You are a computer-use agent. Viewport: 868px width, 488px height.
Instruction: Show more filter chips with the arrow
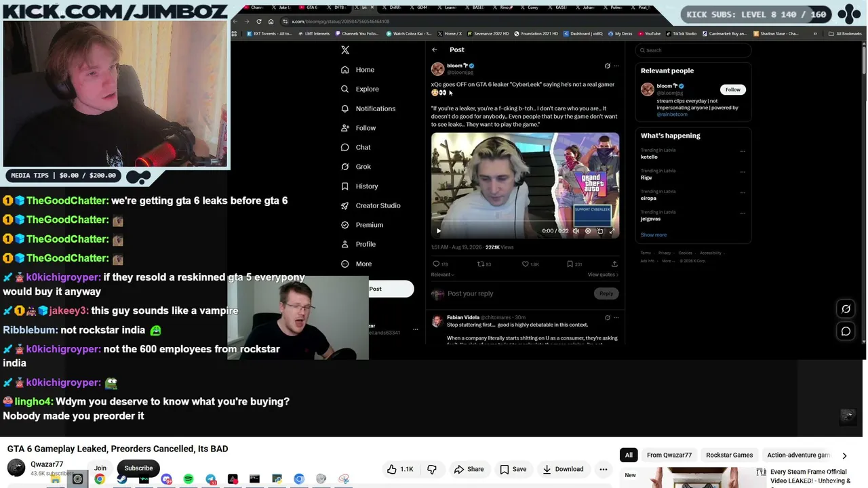(844, 455)
